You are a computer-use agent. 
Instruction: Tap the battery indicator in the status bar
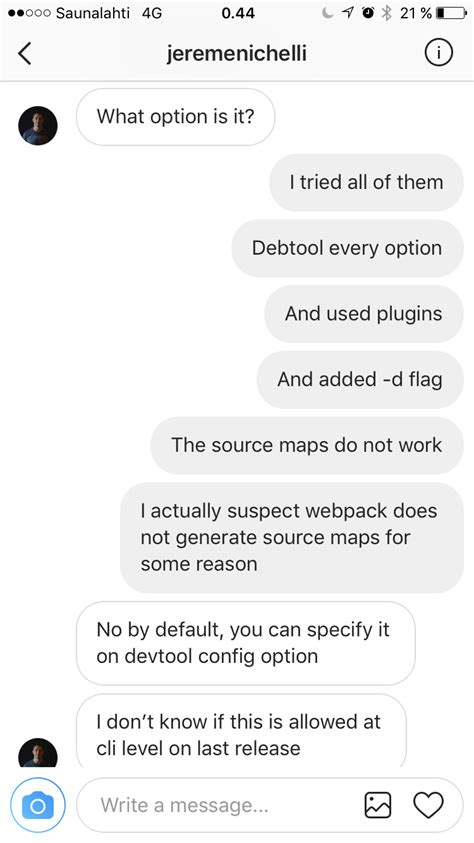[x=451, y=13]
